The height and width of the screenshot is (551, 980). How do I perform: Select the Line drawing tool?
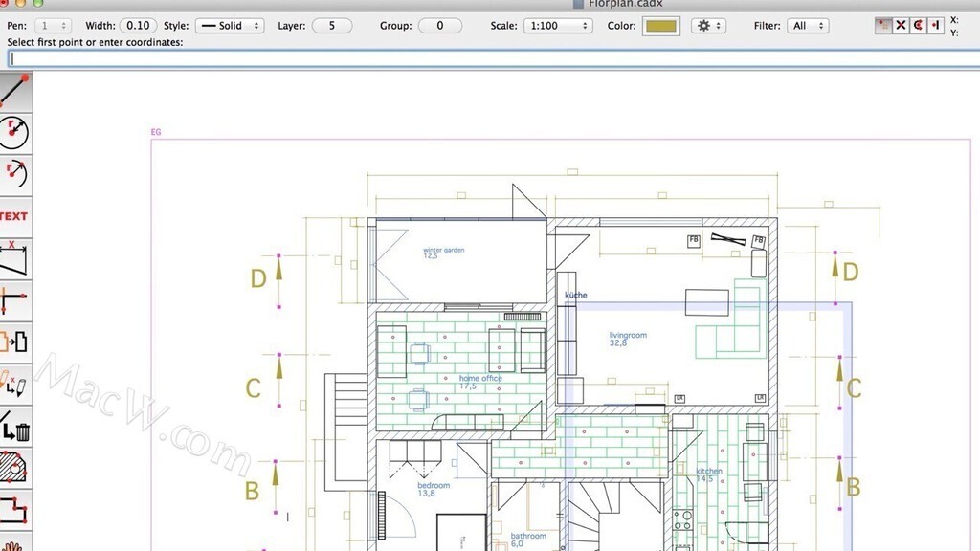point(15,91)
